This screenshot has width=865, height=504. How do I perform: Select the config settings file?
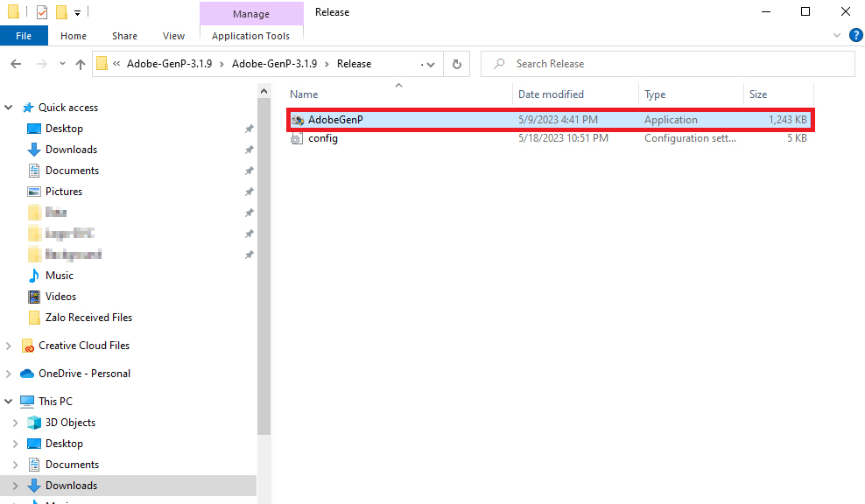click(551, 138)
